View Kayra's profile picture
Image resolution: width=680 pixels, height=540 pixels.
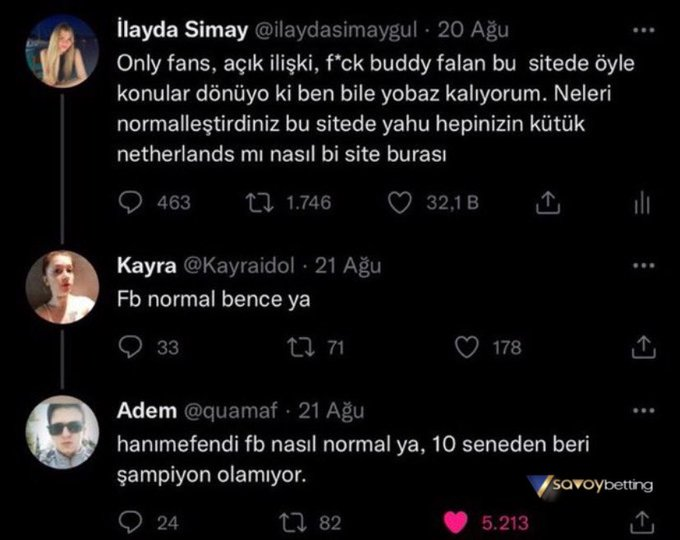[x=62, y=287]
